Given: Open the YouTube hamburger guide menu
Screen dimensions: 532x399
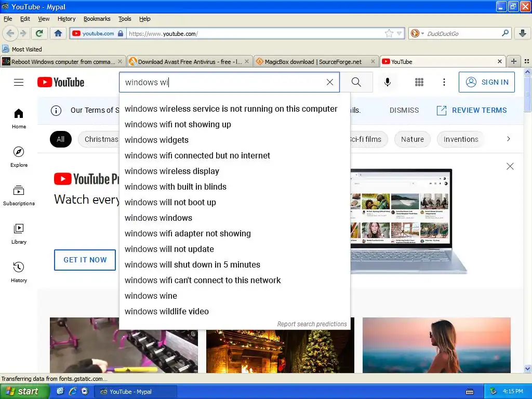Looking at the screenshot, I should [19, 83].
